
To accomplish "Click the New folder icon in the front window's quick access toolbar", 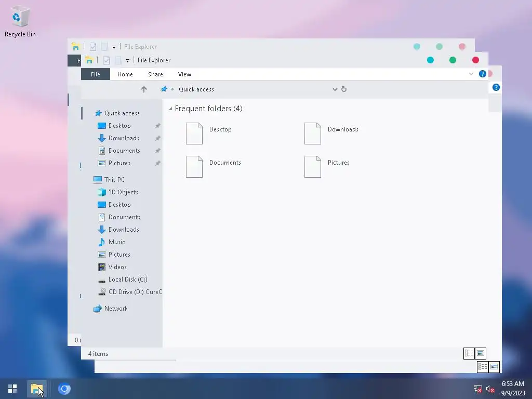I will point(118,60).
